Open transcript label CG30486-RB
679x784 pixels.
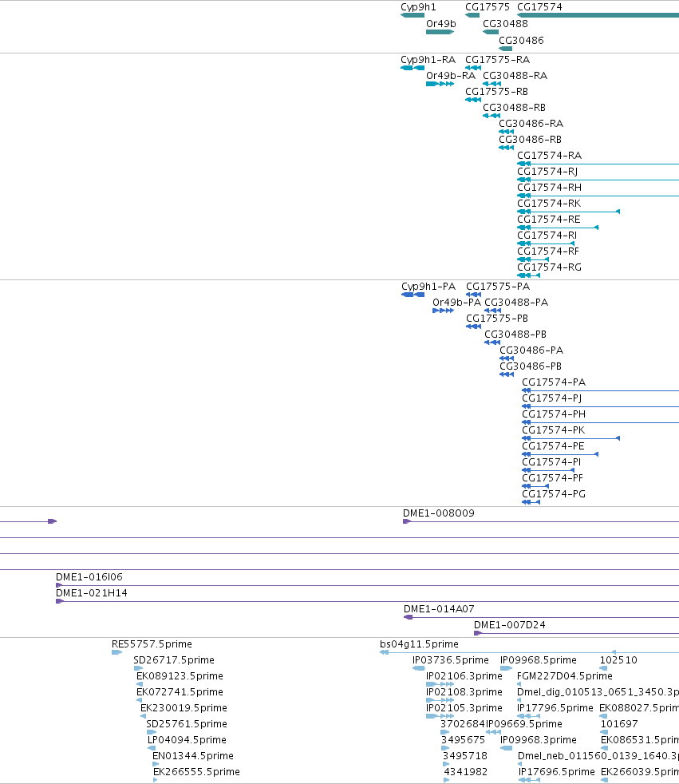click(x=530, y=140)
